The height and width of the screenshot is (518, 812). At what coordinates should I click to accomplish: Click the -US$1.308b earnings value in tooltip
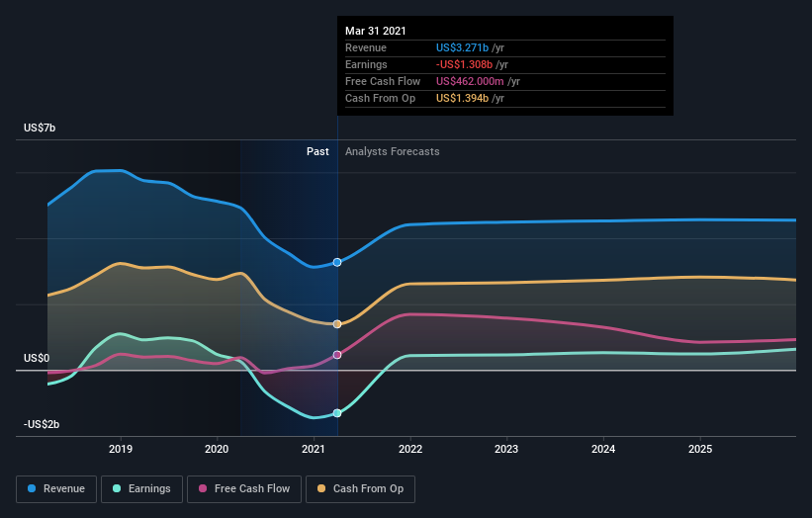(x=464, y=64)
